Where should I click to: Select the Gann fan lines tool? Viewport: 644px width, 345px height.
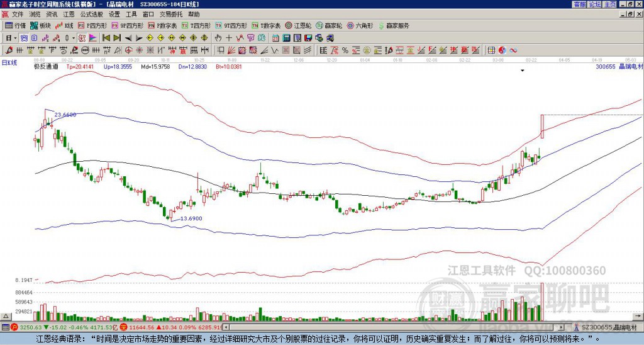point(231,50)
